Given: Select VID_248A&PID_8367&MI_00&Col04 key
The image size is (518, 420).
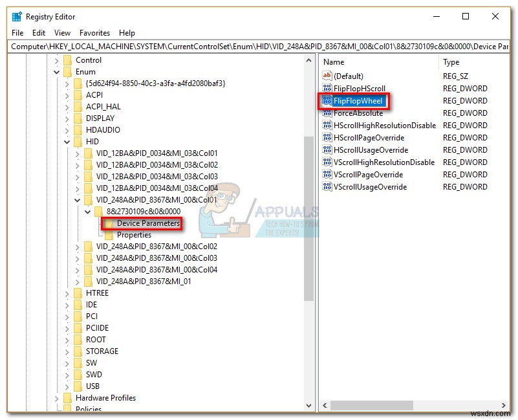Looking at the screenshot, I should (x=156, y=270).
